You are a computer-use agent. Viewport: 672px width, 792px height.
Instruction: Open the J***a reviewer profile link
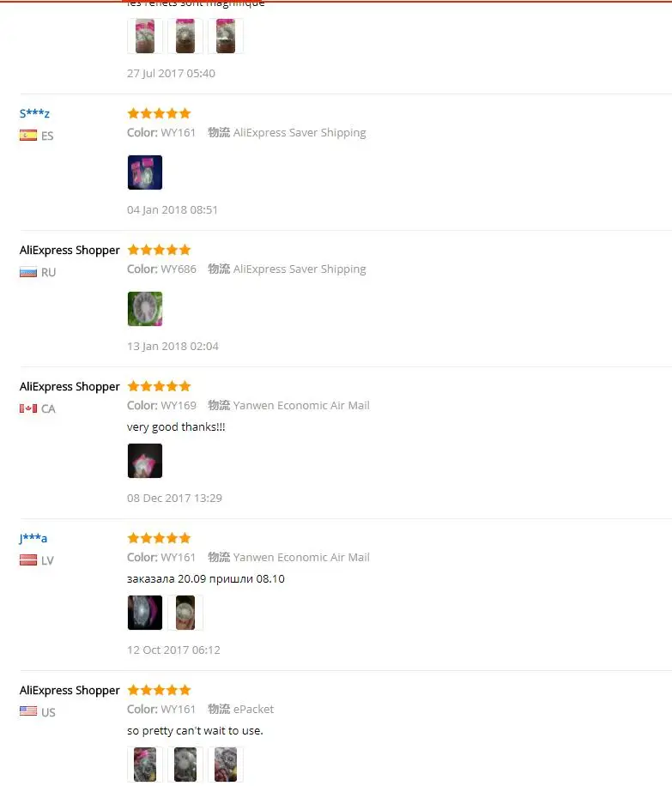(x=33, y=538)
